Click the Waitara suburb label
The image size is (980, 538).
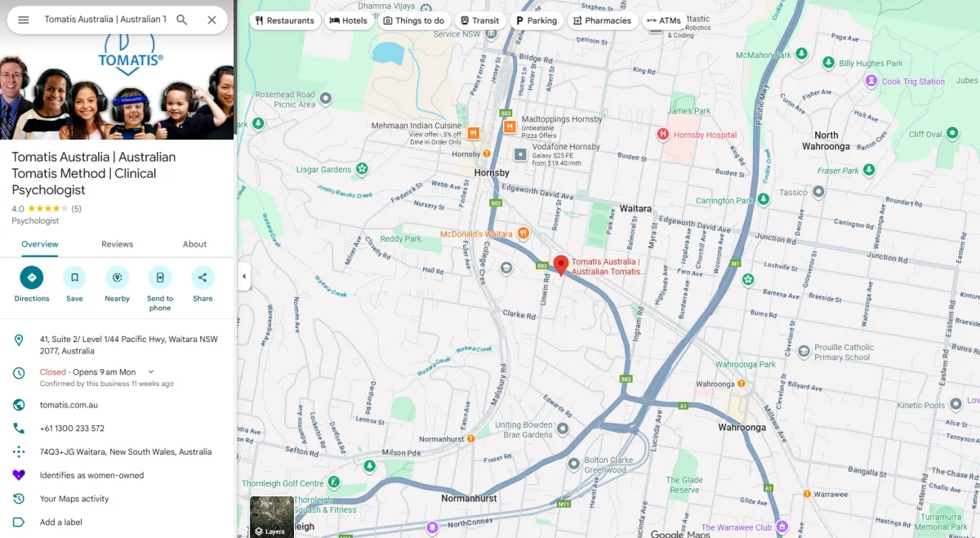pyautogui.click(x=635, y=209)
